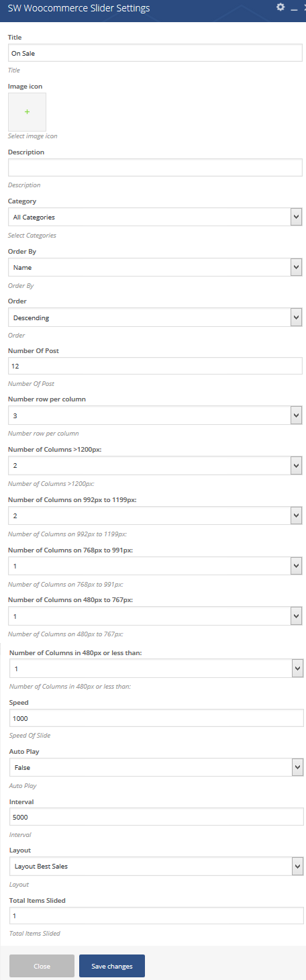Close panel using the header X icon
The image size is (306, 980).
click(303, 8)
